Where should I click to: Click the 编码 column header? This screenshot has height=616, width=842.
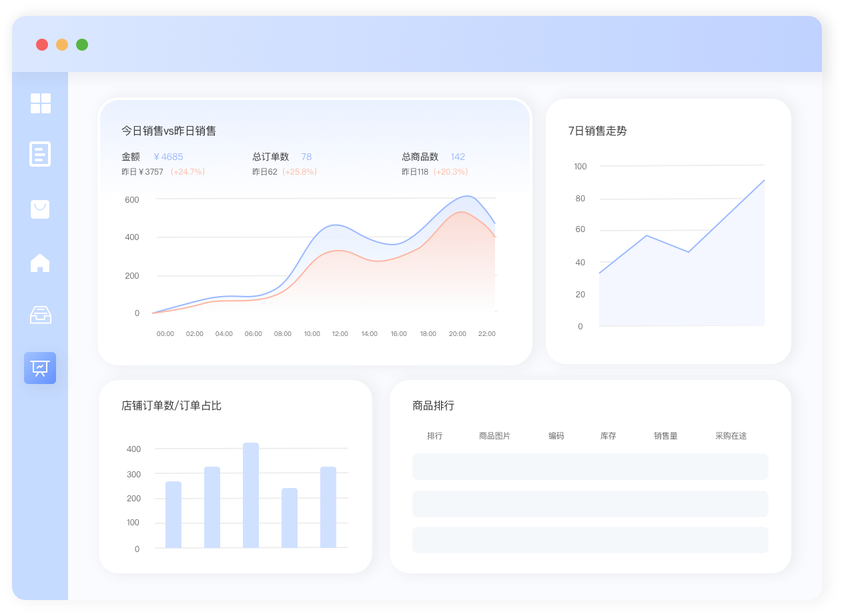[x=556, y=436]
